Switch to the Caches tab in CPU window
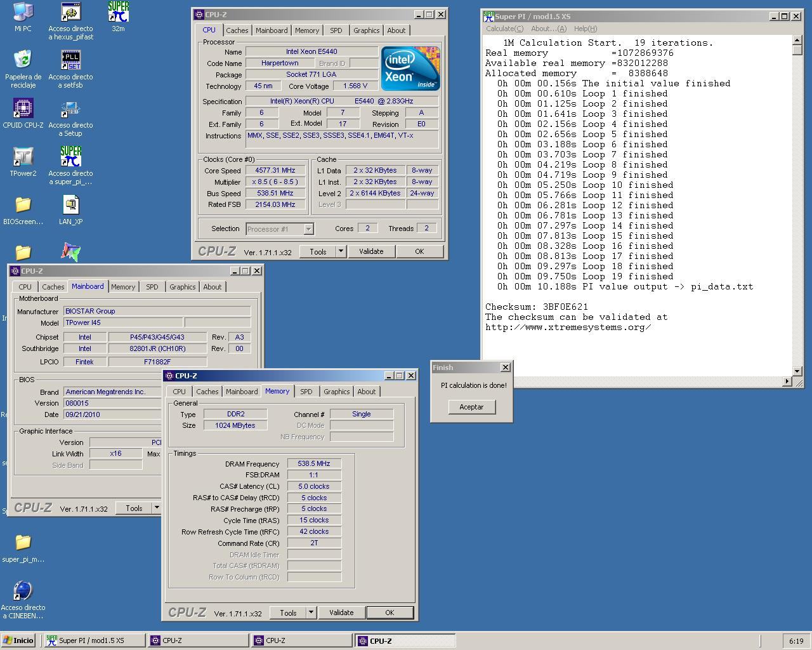The height and width of the screenshot is (650, 812). [x=237, y=30]
